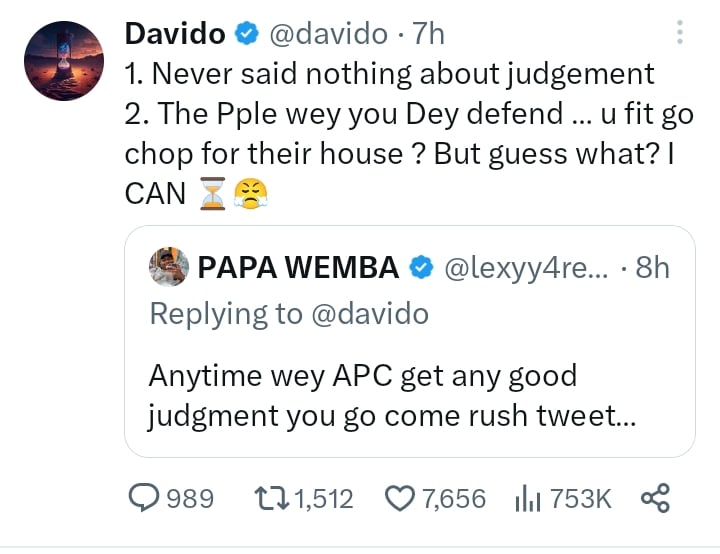Image resolution: width=720 pixels, height=554 pixels.
Task: Open the three-dot more options menu
Action: (680, 33)
